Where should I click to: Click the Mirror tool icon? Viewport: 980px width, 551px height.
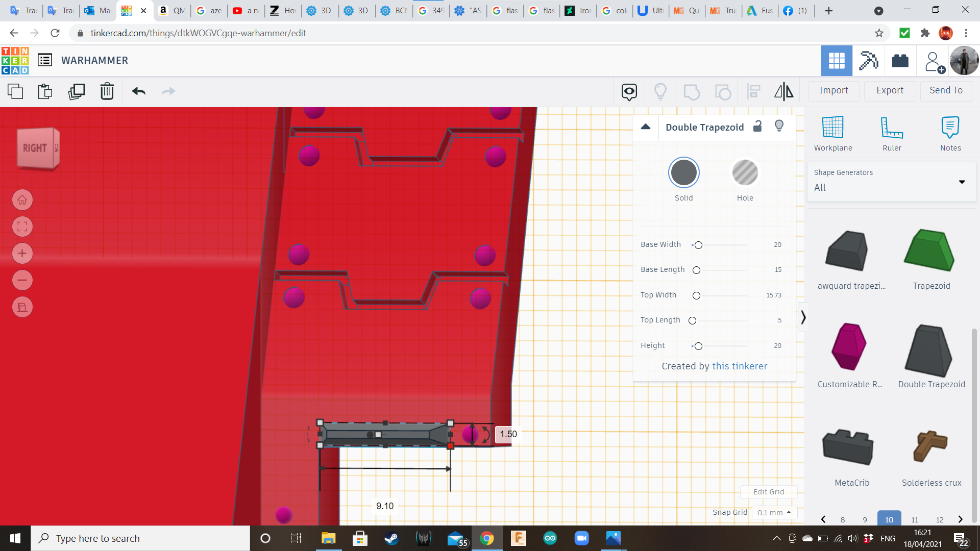click(x=783, y=91)
